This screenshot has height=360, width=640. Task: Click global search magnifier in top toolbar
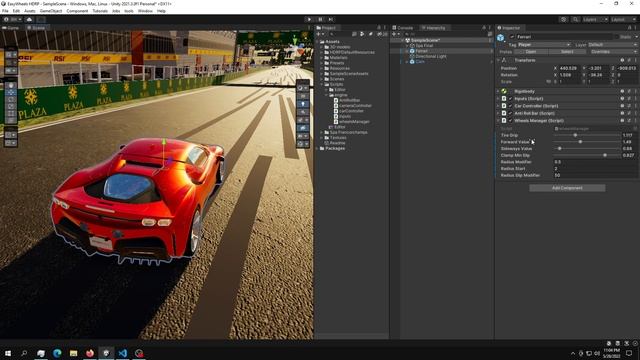tap(575, 19)
